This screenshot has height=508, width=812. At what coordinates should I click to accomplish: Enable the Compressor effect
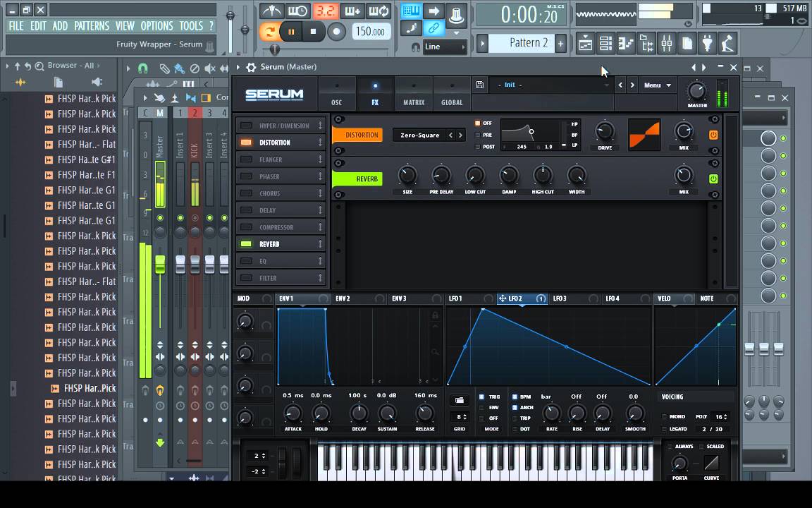point(247,227)
